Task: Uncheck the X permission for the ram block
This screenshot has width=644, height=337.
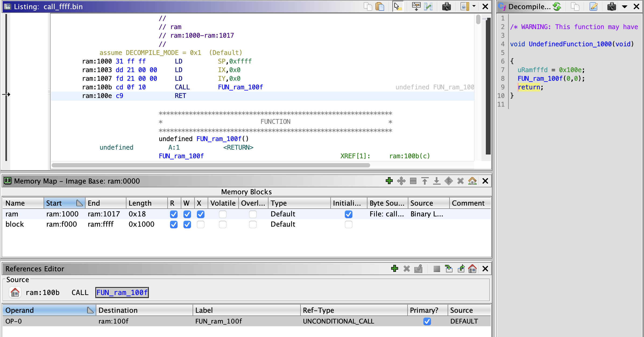Action: [x=201, y=214]
